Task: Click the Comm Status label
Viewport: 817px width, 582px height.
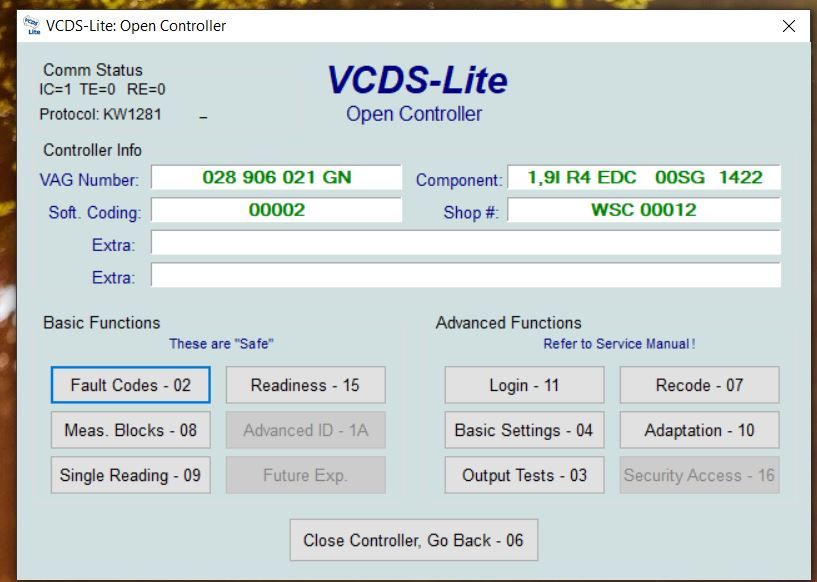Action: click(x=93, y=70)
